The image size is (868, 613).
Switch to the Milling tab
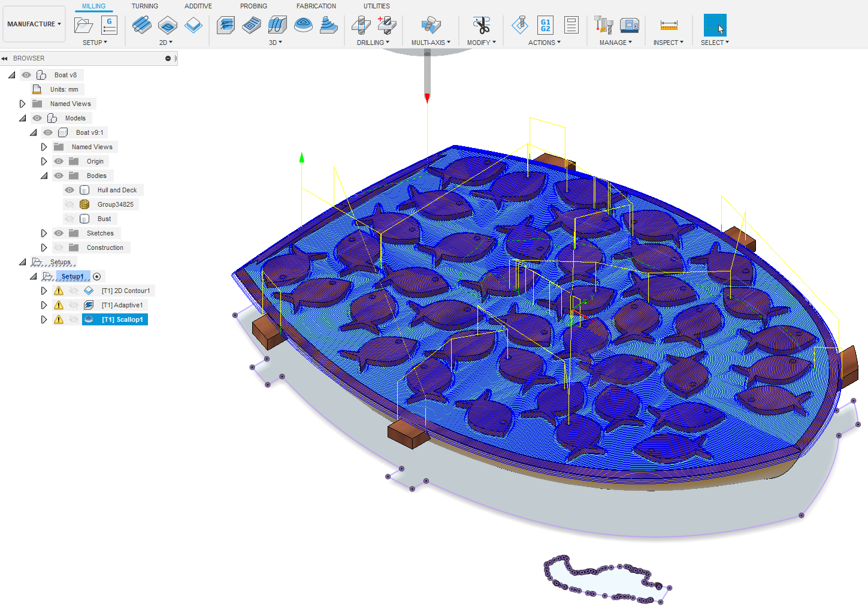tap(93, 6)
